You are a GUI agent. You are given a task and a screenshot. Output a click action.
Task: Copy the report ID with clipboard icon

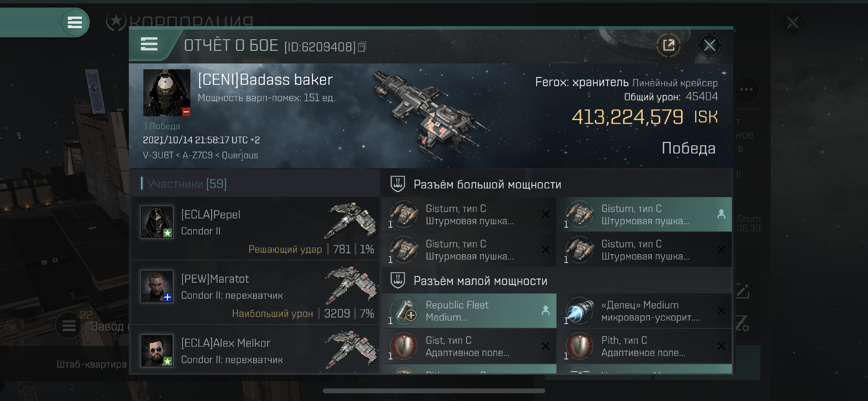click(x=362, y=47)
